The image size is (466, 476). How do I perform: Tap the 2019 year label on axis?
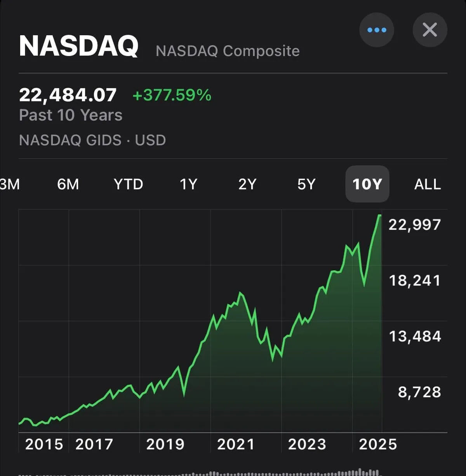click(x=165, y=444)
